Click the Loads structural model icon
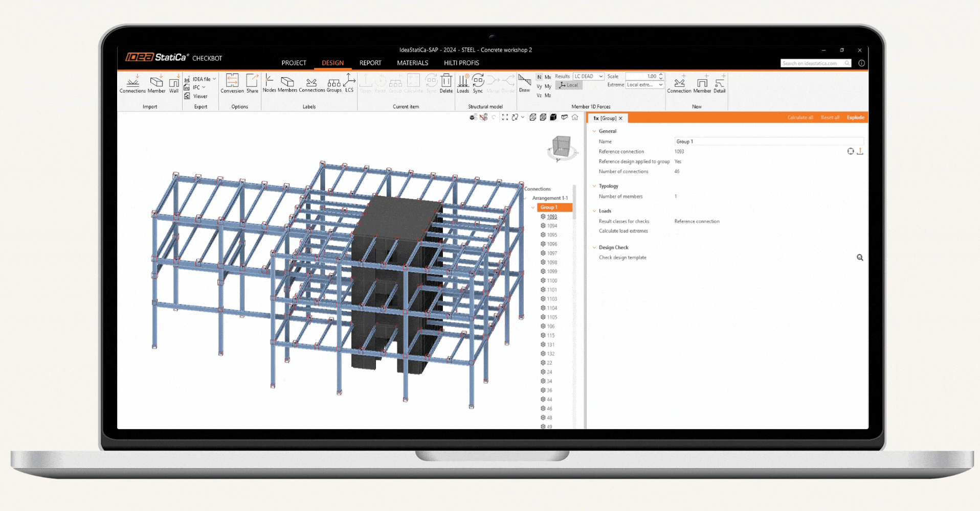 (463, 83)
